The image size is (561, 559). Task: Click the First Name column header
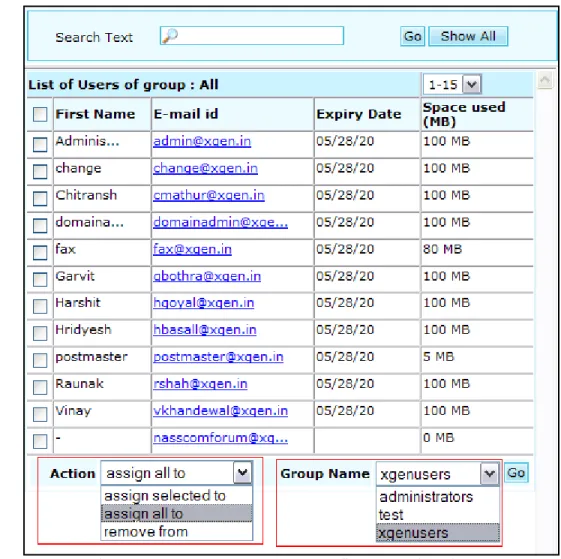[x=96, y=114]
